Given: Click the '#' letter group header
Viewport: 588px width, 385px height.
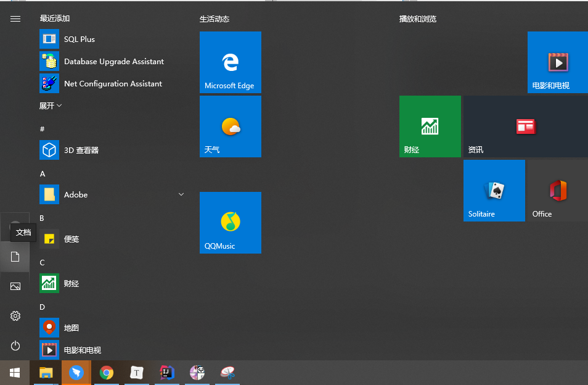Looking at the screenshot, I should [42, 129].
